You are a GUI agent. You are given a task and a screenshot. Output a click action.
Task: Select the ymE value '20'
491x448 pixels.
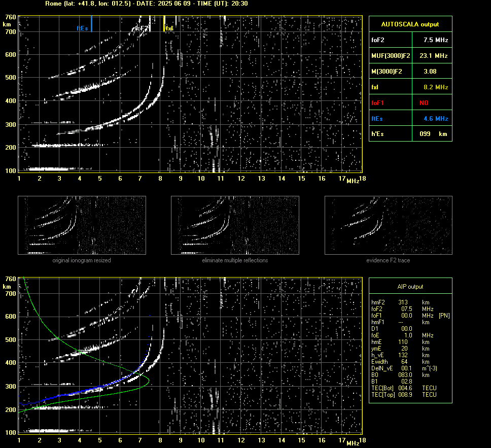[405, 349]
